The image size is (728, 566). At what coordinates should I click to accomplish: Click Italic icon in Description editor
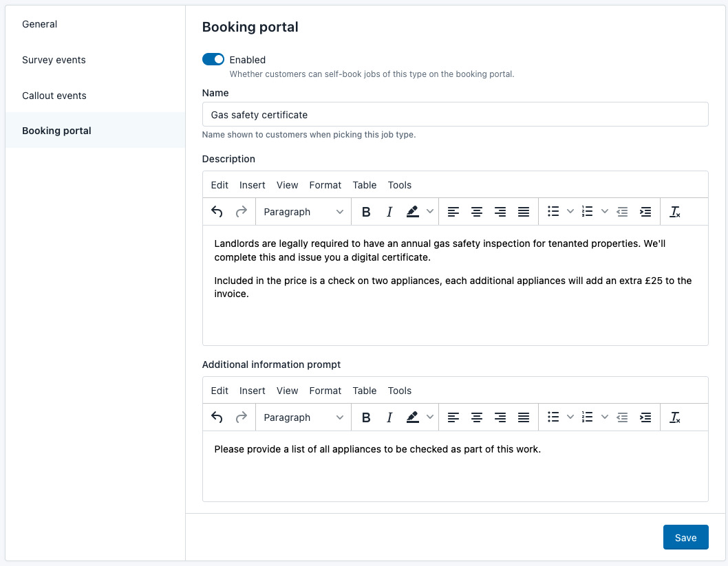tap(389, 212)
